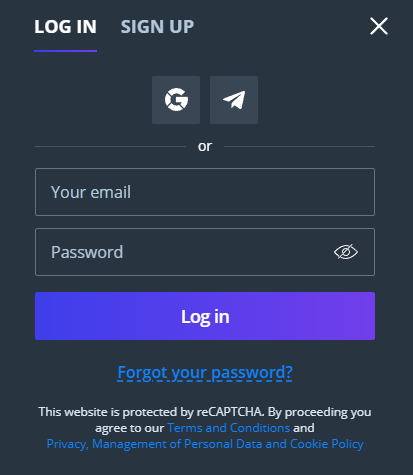The height and width of the screenshot is (475, 413).
Task: Choose Google as login provider
Action: [176, 100]
